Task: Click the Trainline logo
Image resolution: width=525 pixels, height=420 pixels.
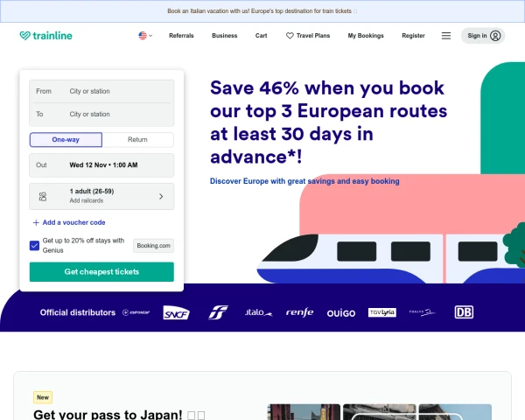Action: coord(45,36)
